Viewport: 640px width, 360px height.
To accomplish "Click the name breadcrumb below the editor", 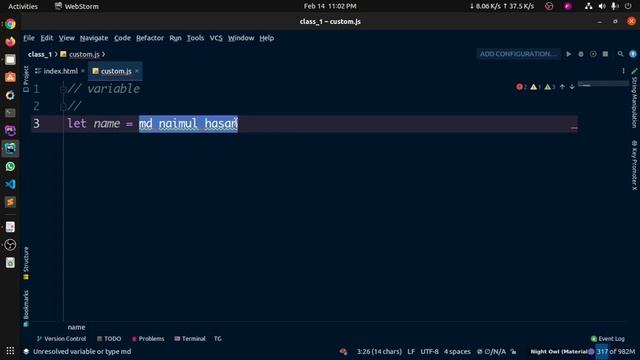I will tap(76, 327).
